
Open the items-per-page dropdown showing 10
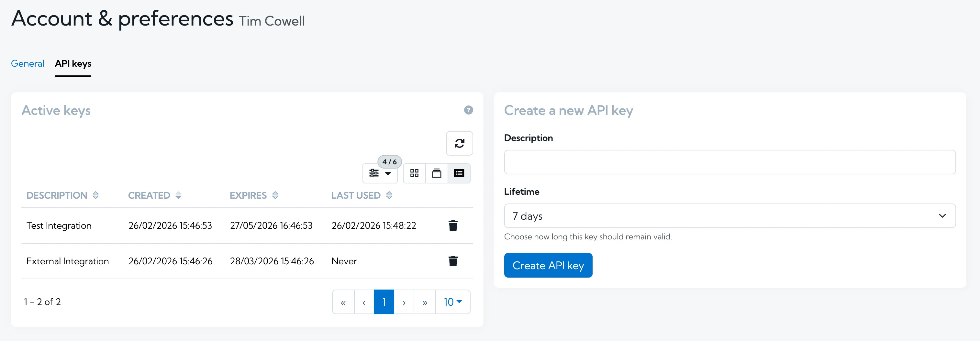click(x=452, y=302)
